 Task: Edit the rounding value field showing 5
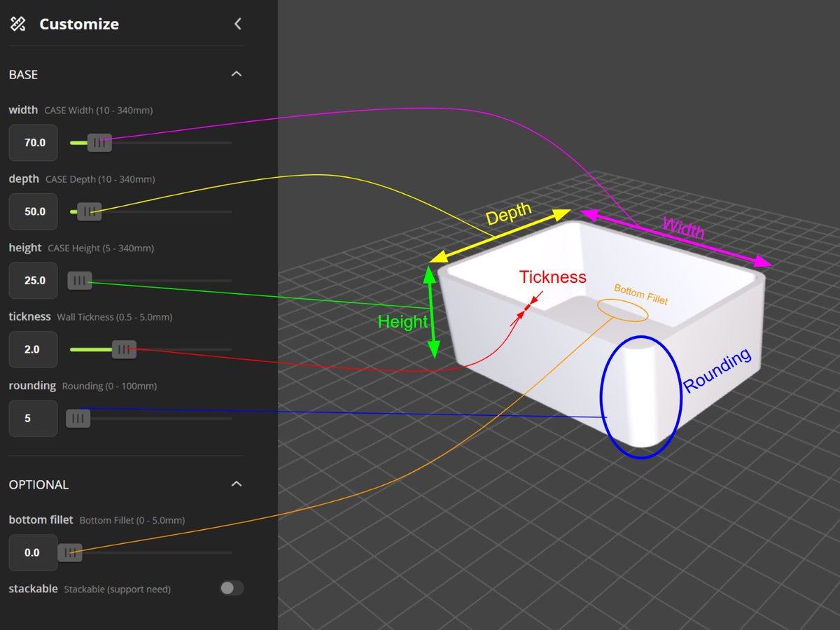[33, 418]
